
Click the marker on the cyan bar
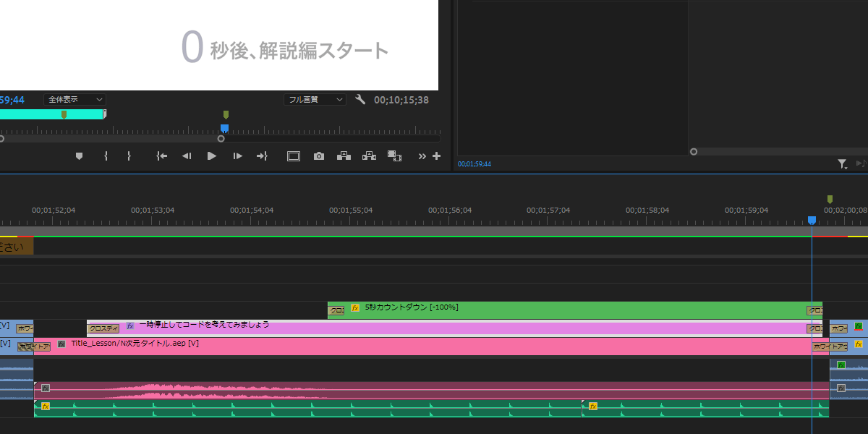[64, 114]
